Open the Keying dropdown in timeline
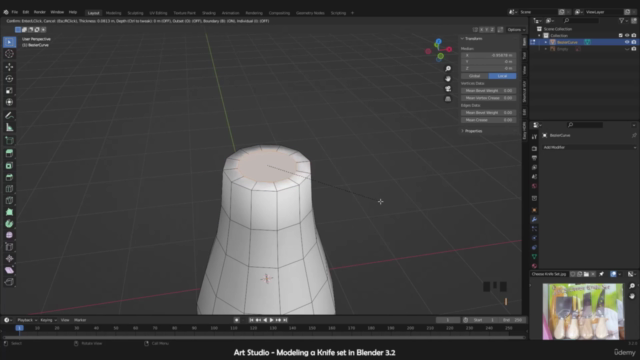The image size is (640, 360). (x=48, y=320)
